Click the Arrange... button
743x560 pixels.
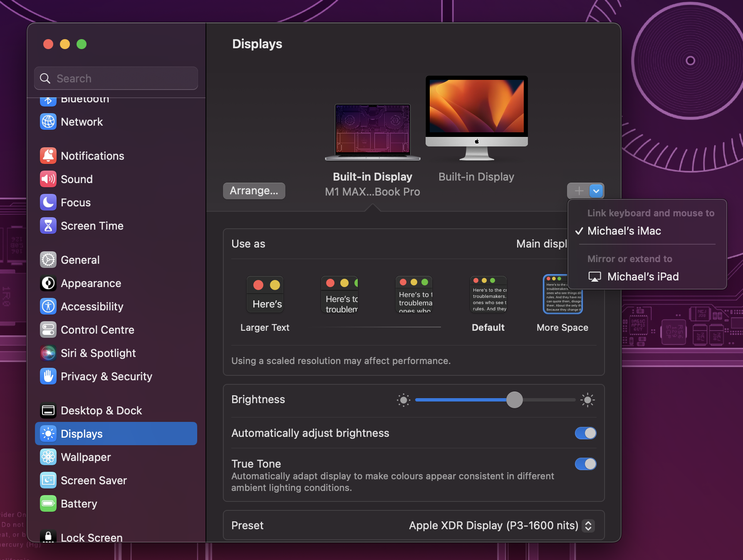point(254,191)
